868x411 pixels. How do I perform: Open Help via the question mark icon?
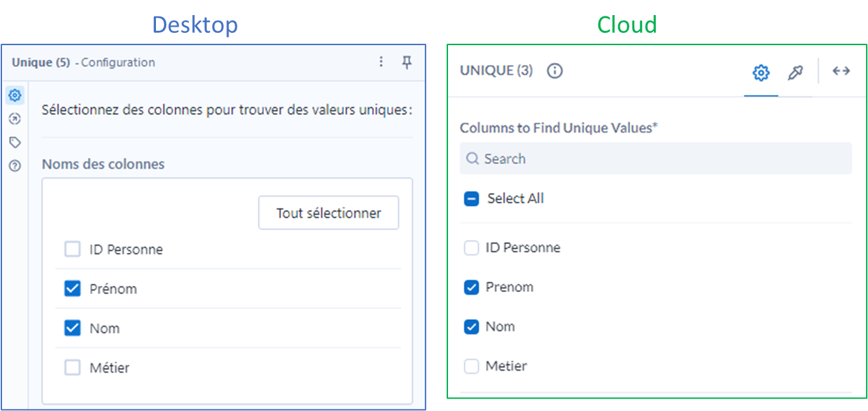coord(14,165)
